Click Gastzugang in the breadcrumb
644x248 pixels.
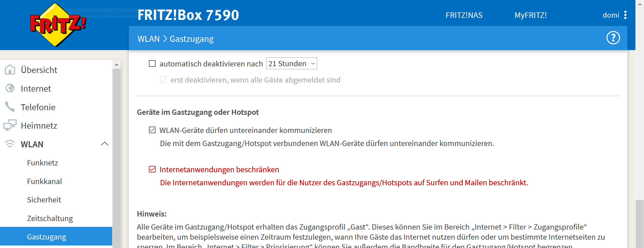pyautogui.click(x=191, y=39)
